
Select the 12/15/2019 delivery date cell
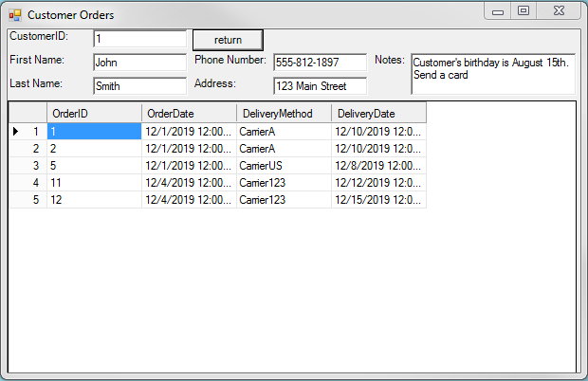(x=378, y=200)
